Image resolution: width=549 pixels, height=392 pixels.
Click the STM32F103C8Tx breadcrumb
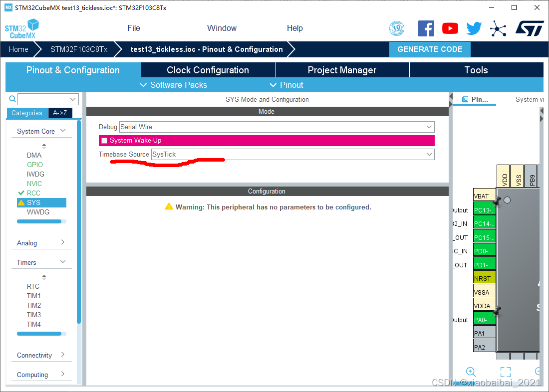[79, 49]
